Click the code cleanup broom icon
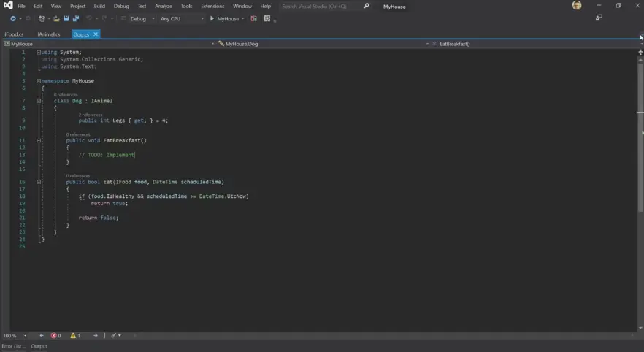 114,336
